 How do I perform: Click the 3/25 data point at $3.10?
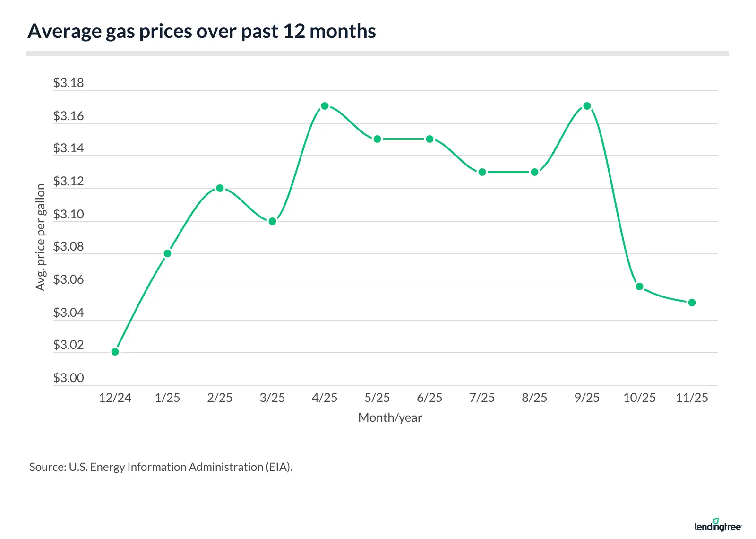coord(272,221)
